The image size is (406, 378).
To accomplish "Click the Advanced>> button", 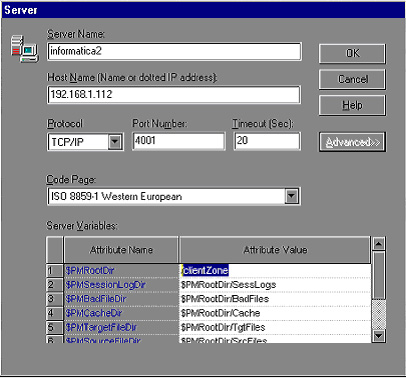I will (352, 142).
